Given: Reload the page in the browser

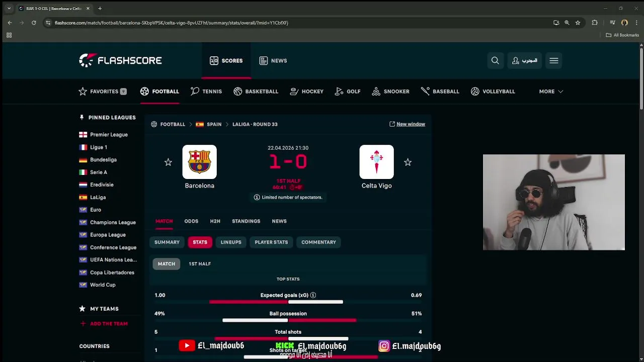Looking at the screenshot, I should click(34, 23).
